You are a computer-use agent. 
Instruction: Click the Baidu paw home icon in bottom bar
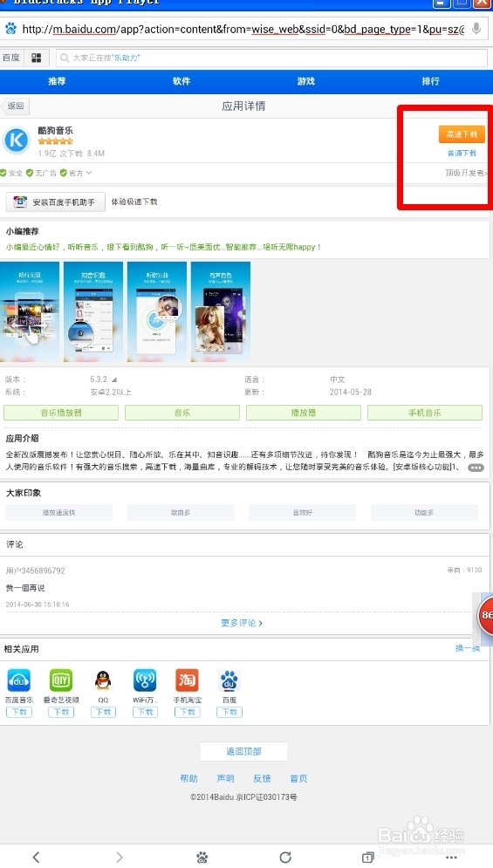click(x=202, y=857)
